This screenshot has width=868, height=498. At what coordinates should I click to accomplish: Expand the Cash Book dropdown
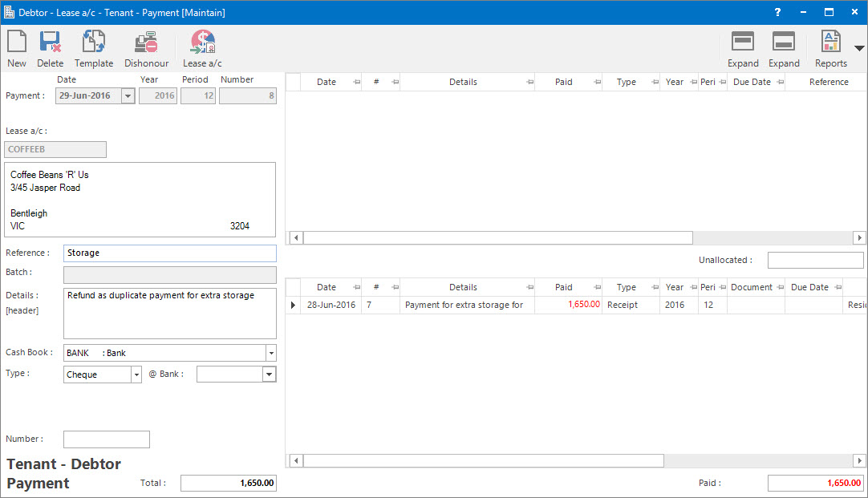click(271, 353)
